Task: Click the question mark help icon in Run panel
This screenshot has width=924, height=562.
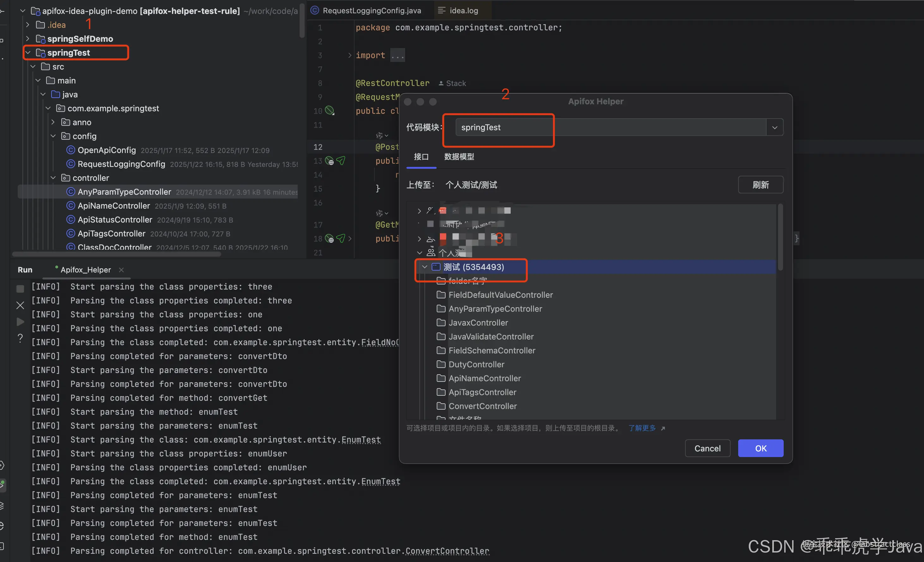Action: (20, 339)
